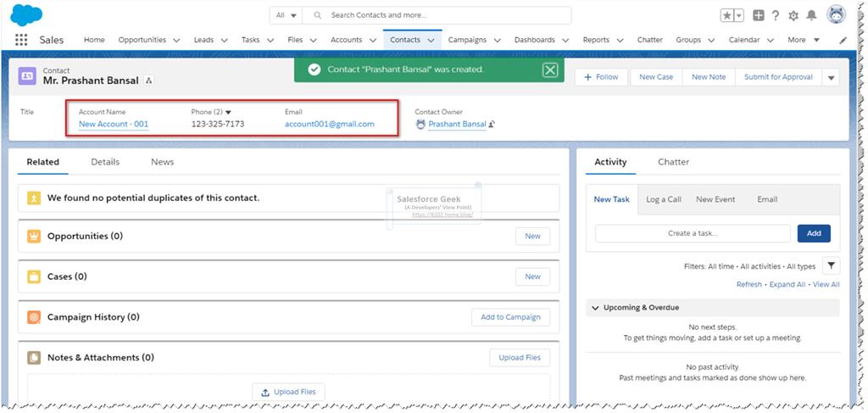Click the Create a task input field
This screenshot has height=413, width=868.
693,233
